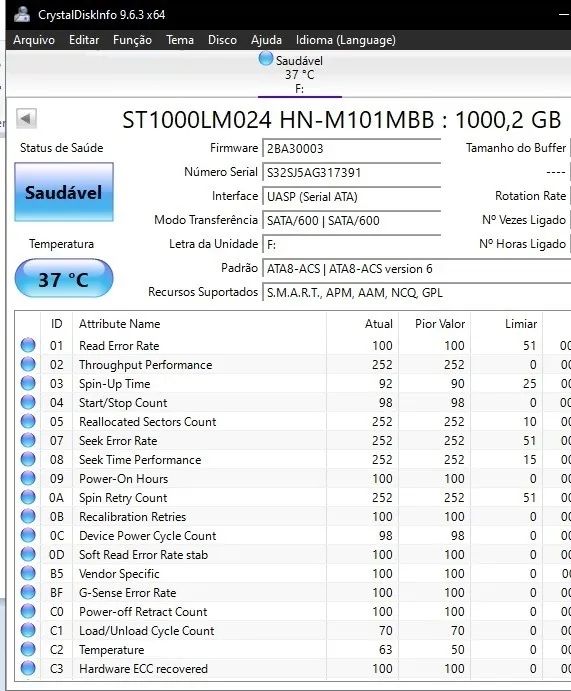The height and width of the screenshot is (691, 571).
Task: Select the Reallocated Sectors Count attribute name
Action: click(148, 422)
